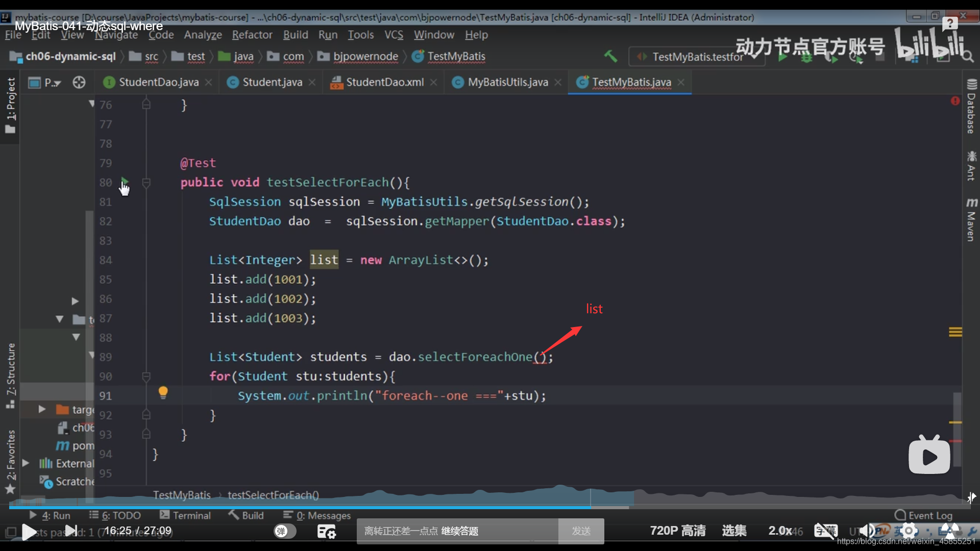Viewport: 980px width, 551px height.
Task: Toggle the Database tool window
Action: tap(971, 106)
